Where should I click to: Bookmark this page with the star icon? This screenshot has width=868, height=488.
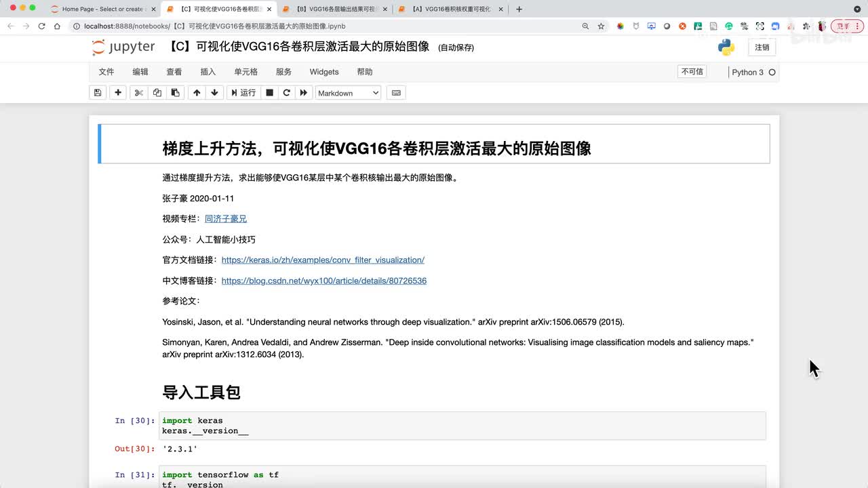(x=601, y=26)
